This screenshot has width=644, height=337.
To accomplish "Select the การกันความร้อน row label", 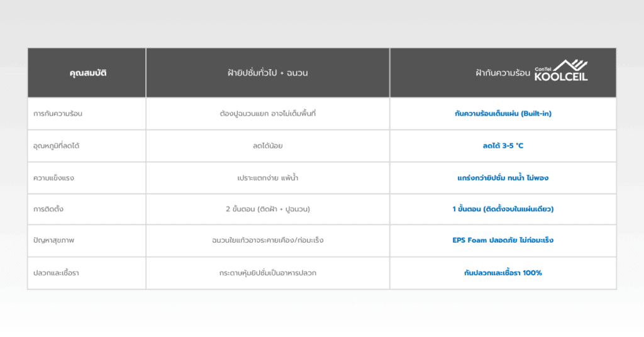I will pos(58,114).
